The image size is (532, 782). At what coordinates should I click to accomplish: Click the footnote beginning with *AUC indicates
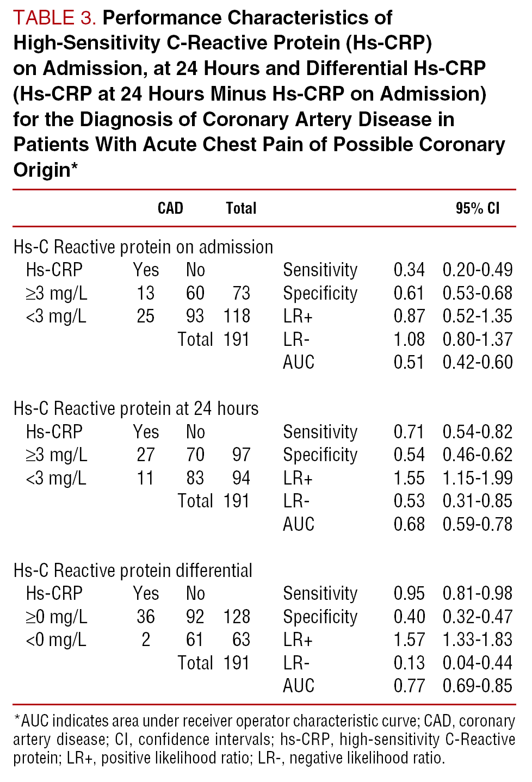(264, 739)
